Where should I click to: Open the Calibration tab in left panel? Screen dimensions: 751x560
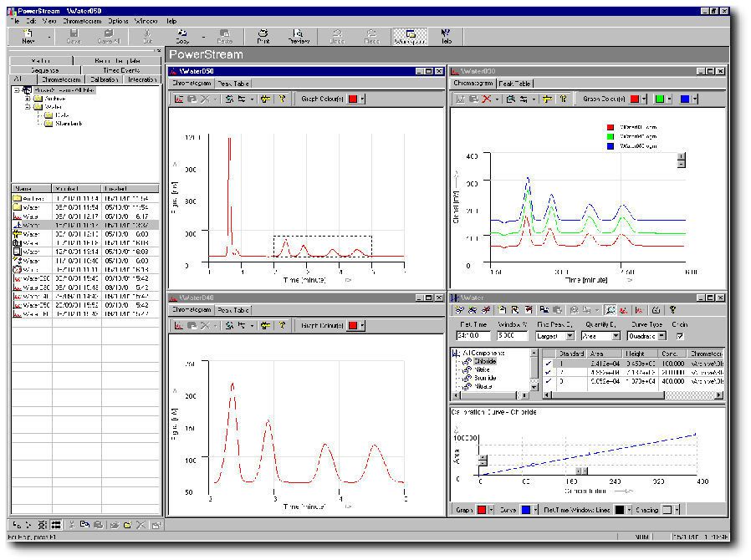104,79
